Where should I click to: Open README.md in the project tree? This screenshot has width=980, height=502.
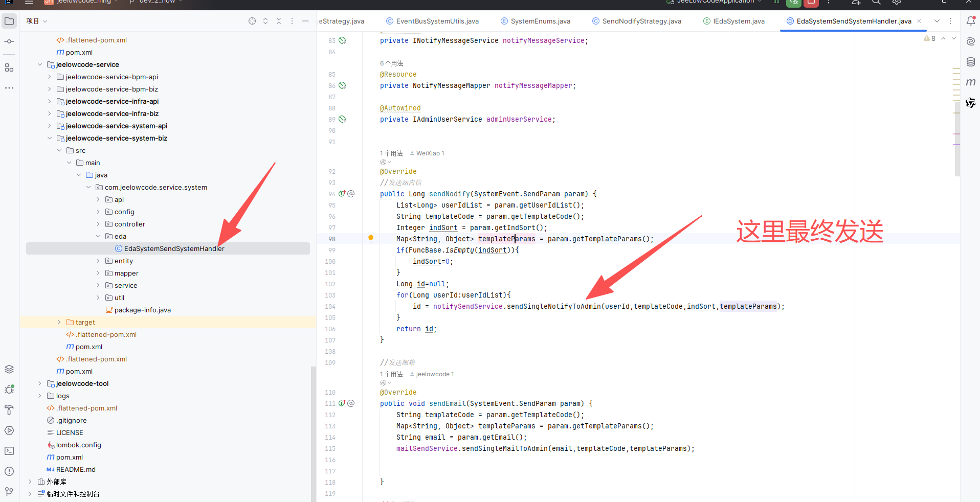pyautogui.click(x=76, y=469)
